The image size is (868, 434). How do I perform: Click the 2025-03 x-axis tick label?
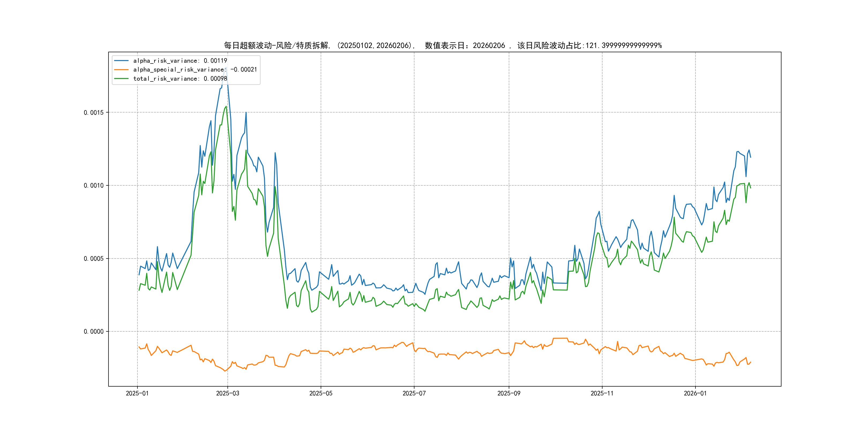[x=227, y=393]
